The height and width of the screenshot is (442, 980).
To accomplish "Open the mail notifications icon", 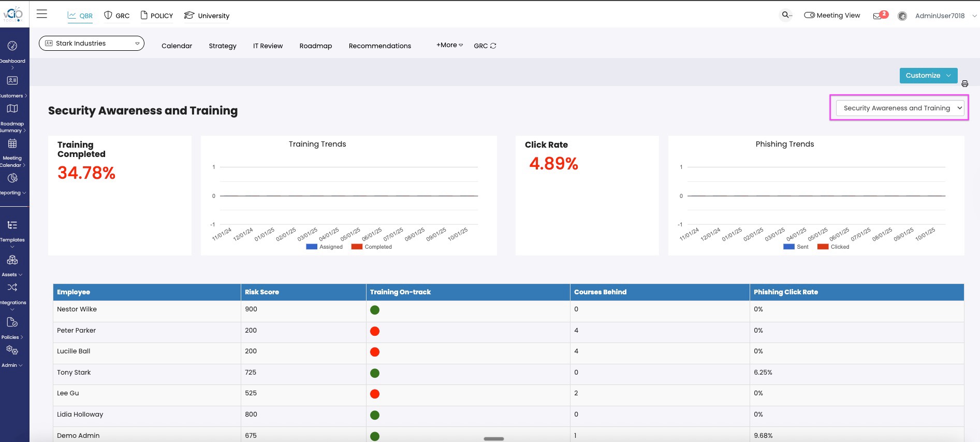I will [877, 16].
